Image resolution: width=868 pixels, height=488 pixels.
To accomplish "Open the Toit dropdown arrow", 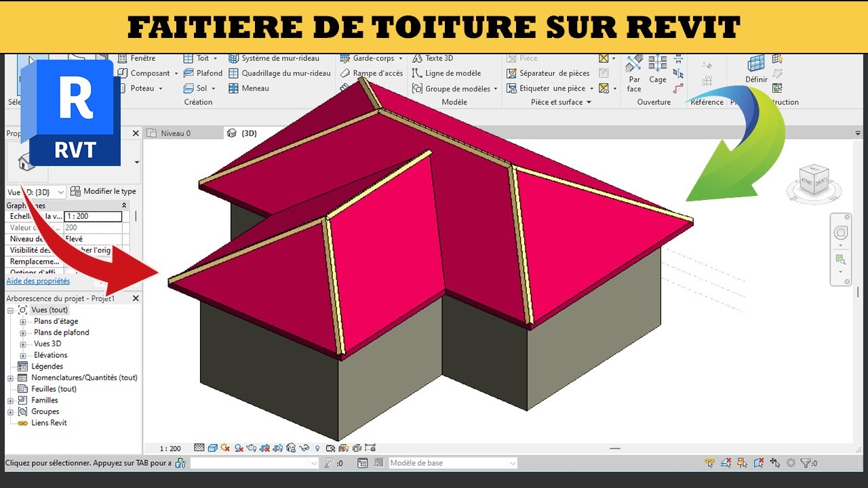I will click(x=216, y=59).
